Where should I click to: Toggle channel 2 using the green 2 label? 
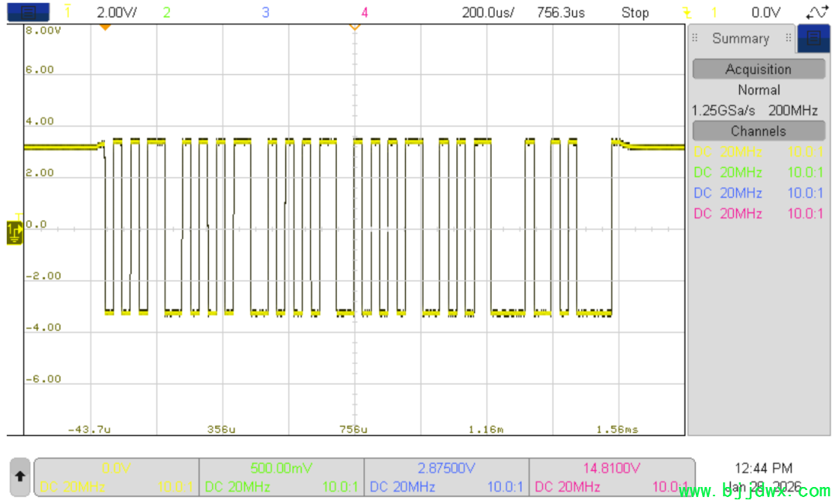[x=167, y=12]
